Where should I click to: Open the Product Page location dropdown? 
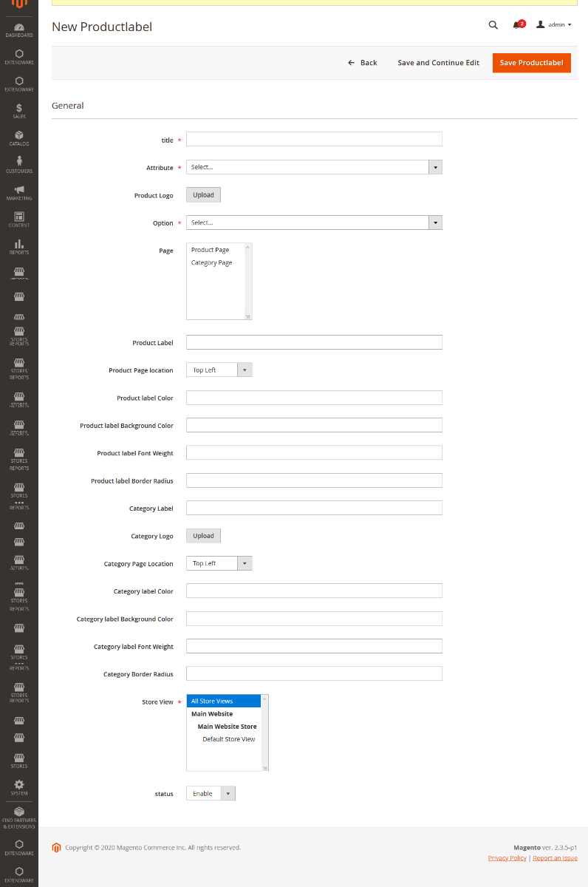[x=219, y=370]
